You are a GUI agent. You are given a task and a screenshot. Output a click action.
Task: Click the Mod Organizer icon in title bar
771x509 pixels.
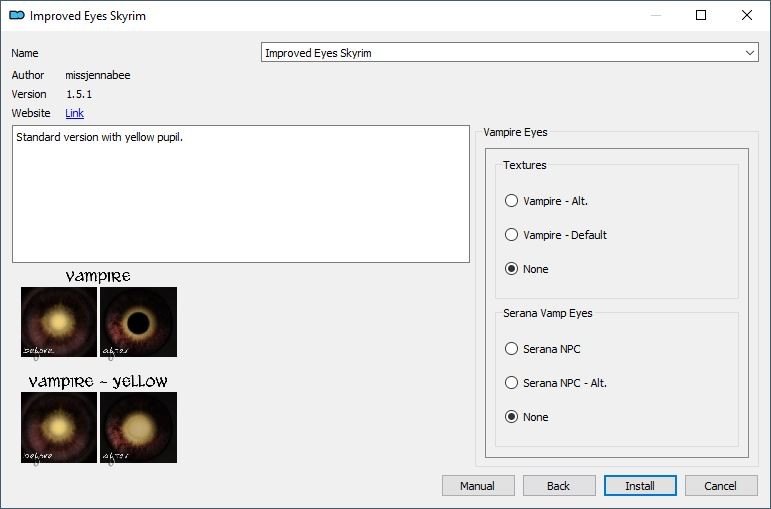click(17, 15)
